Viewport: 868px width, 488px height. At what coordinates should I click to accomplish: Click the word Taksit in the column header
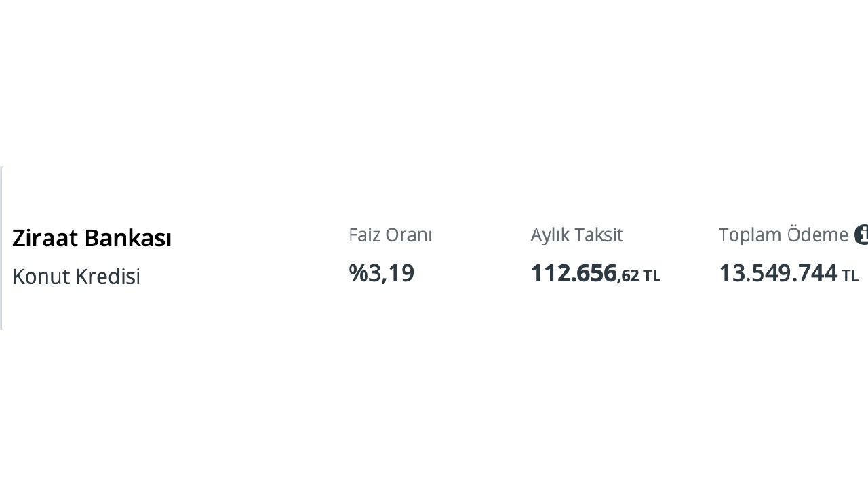[600, 235]
